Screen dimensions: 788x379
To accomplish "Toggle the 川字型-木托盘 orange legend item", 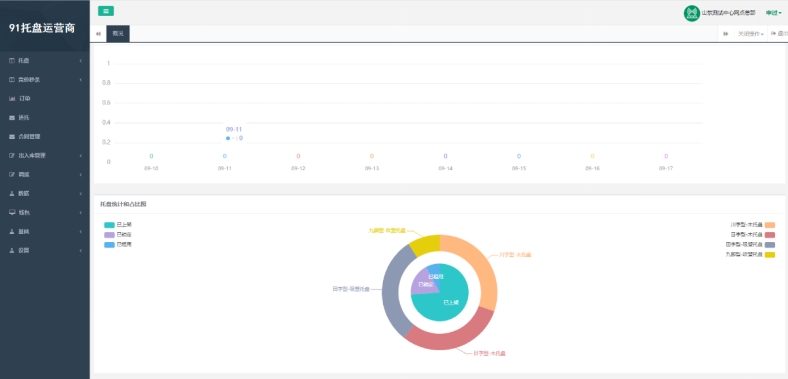I will (752, 225).
